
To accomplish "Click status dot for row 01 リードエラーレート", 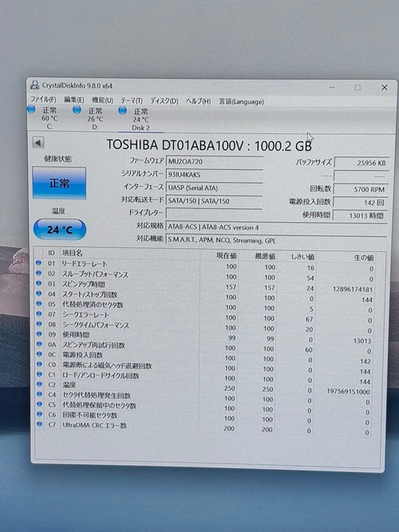I will point(38,262).
